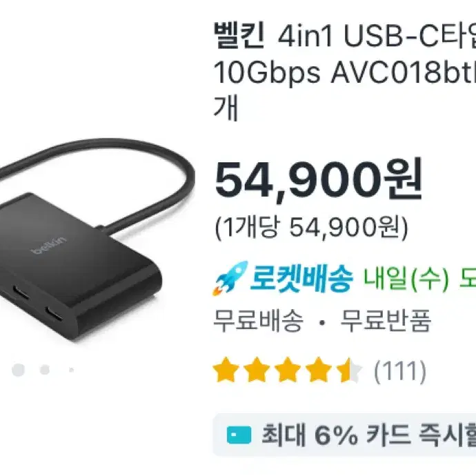Select the third gold rating star

pos(288,370)
